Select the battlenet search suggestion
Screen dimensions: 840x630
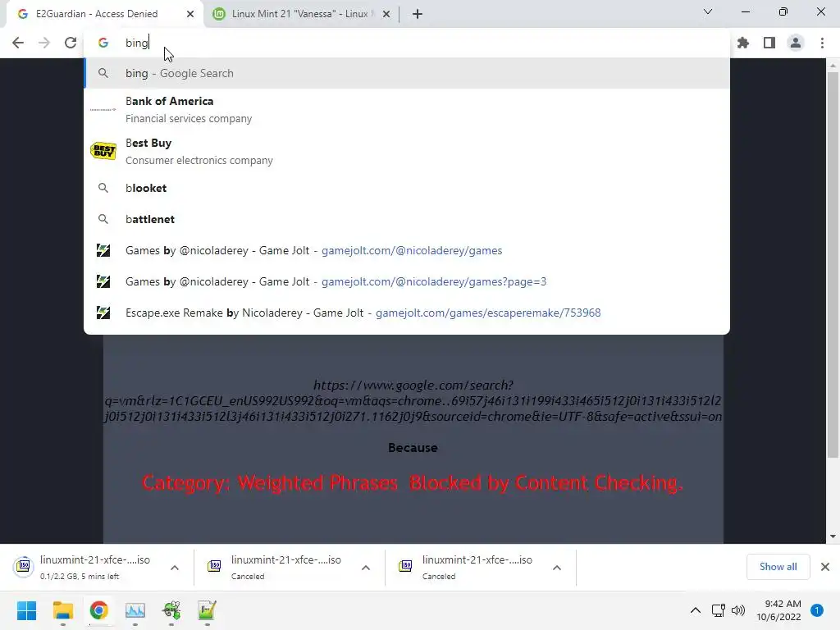407,219
